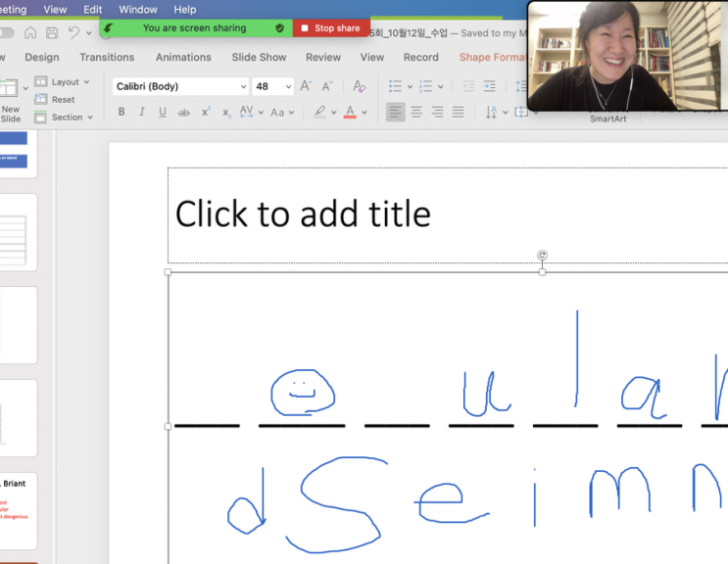Click the Undo arrow icon
The height and width of the screenshot is (564, 728).
(x=73, y=32)
